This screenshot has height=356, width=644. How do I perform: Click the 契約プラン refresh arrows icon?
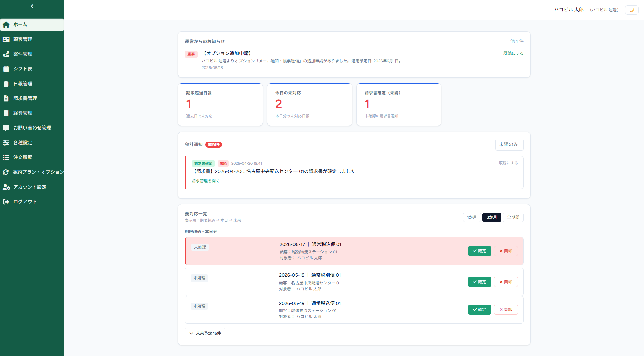6,172
